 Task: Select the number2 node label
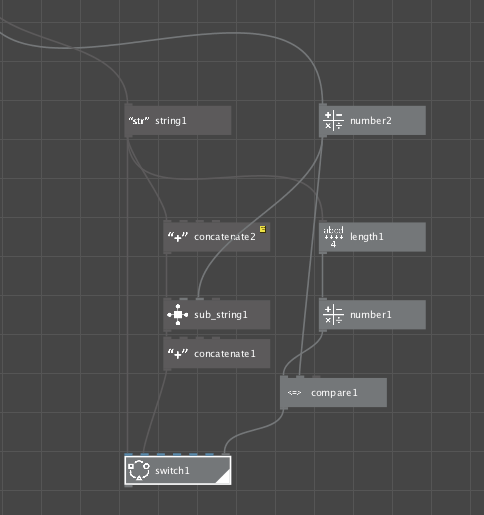(x=371, y=121)
